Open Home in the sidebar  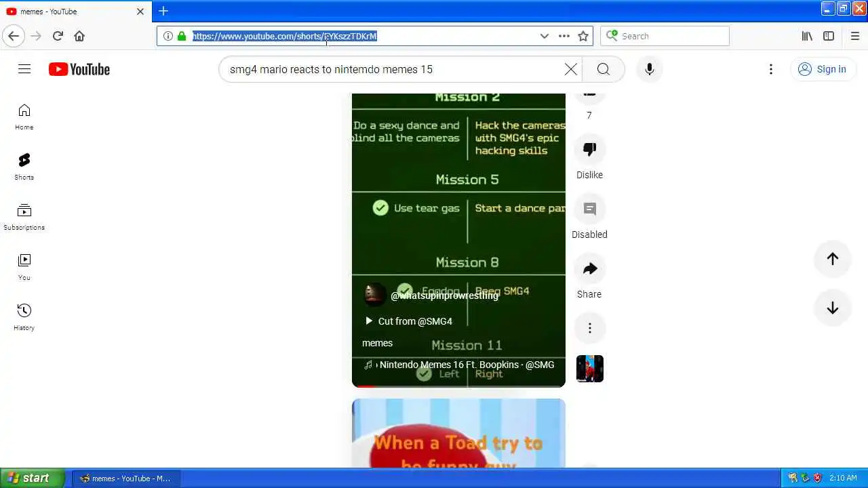[24, 117]
